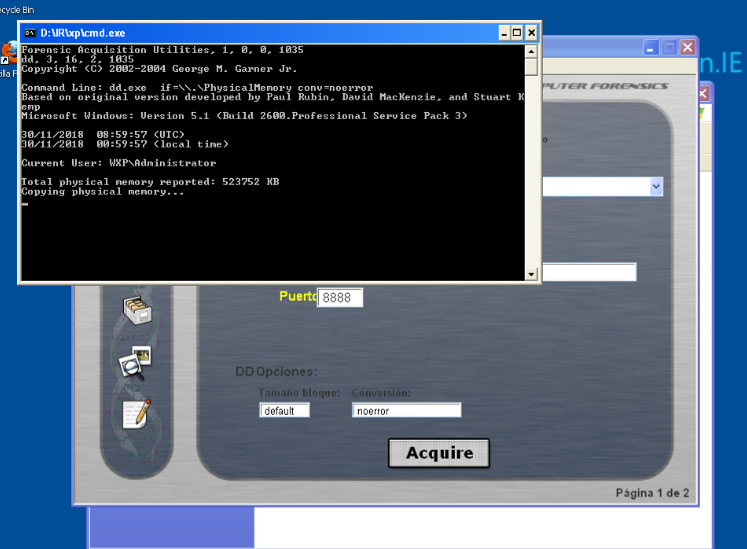Maximize the background forensics tool window
The height and width of the screenshot is (549, 747).
pyautogui.click(x=669, y=47)
